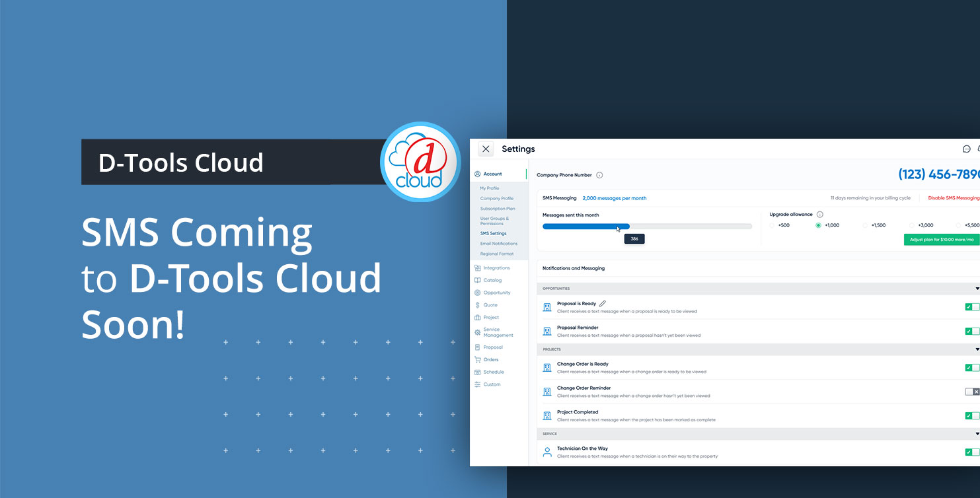Open My Profile settings page
This screenshot has width=980, height=498.
tap(490, 189)
